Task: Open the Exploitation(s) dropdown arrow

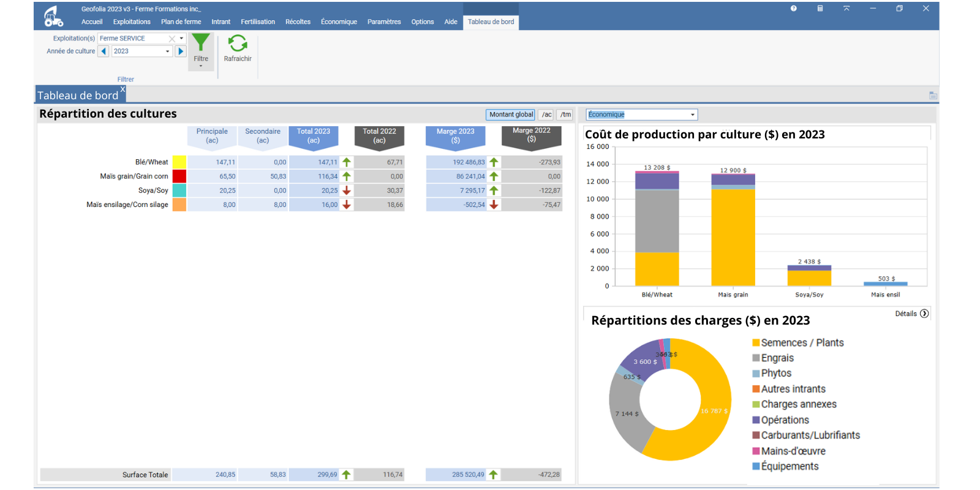Action: 181,39
